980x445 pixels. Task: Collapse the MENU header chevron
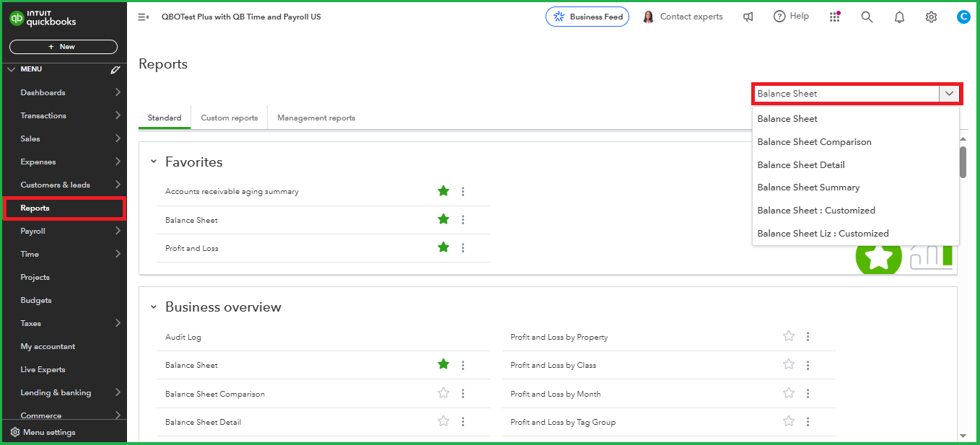click(x=11, y=70)
